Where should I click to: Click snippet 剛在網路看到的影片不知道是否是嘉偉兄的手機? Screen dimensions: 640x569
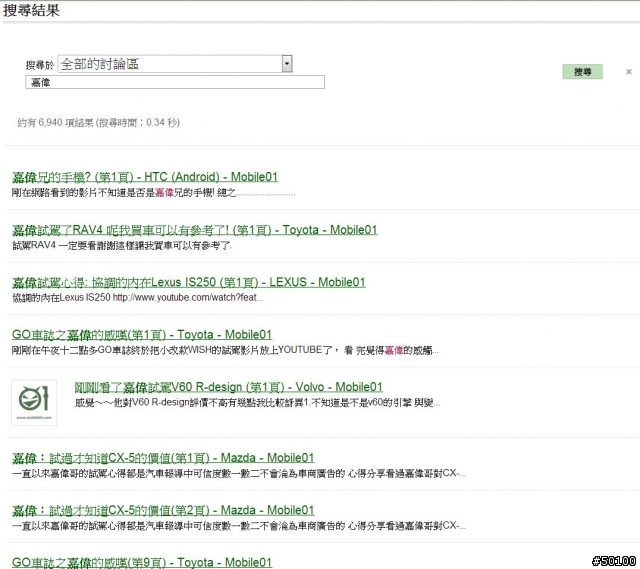pyautogui.click(x=153, y=193)
